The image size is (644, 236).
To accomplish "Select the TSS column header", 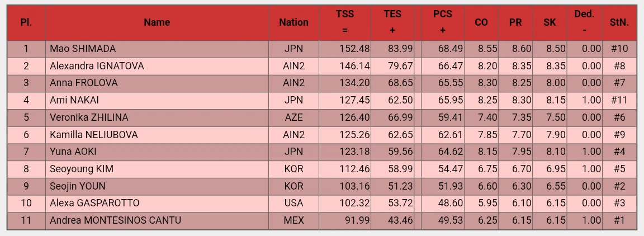I will point(345,22).
